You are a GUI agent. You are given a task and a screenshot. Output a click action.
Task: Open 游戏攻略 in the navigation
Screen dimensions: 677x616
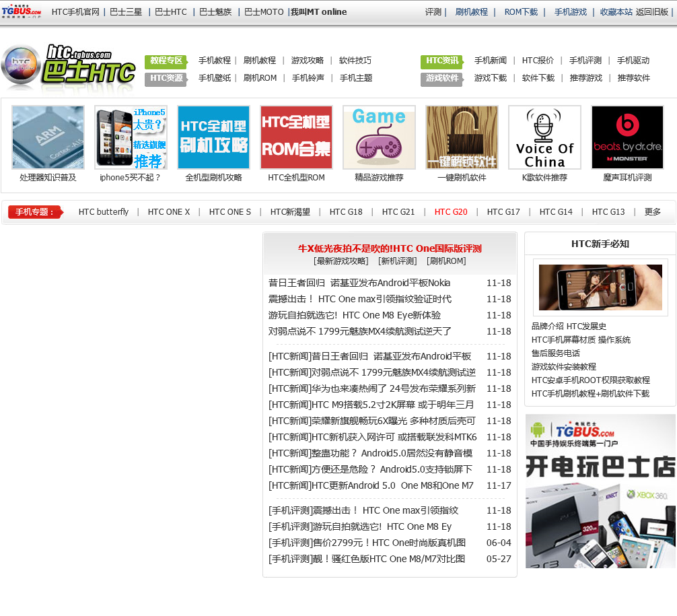pos(308,61)
